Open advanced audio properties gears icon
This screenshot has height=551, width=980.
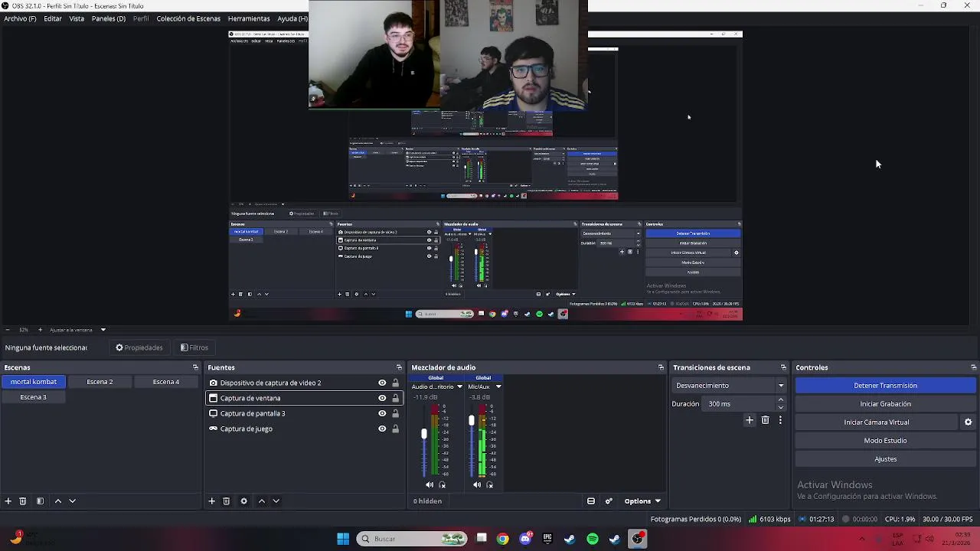click(609, 501)
